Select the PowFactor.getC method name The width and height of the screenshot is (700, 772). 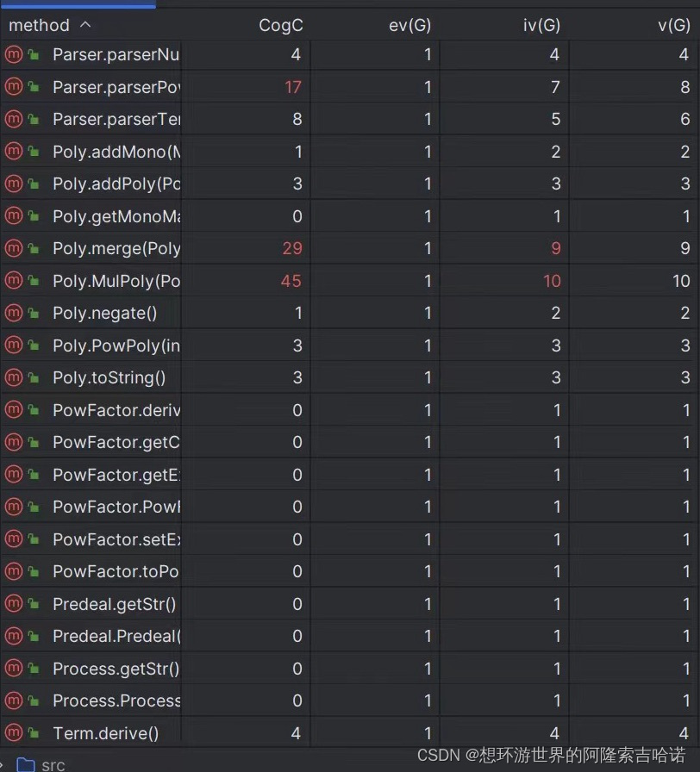(x=116, y=443)
